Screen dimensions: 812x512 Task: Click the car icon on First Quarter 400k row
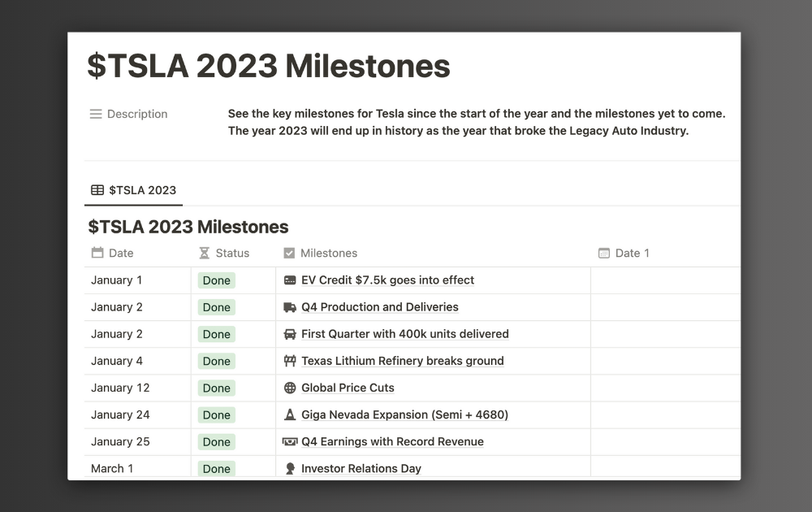click(289, 333)
